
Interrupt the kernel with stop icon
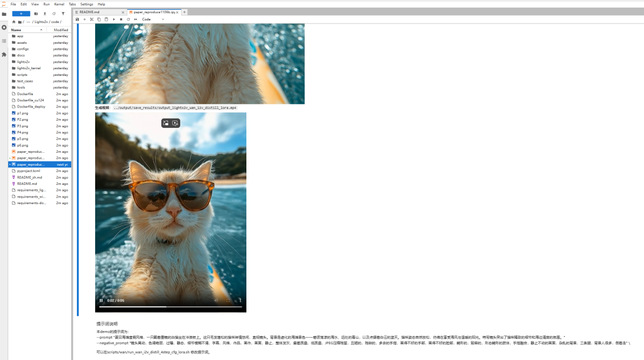pyautogui.click(x=121, y=19)
